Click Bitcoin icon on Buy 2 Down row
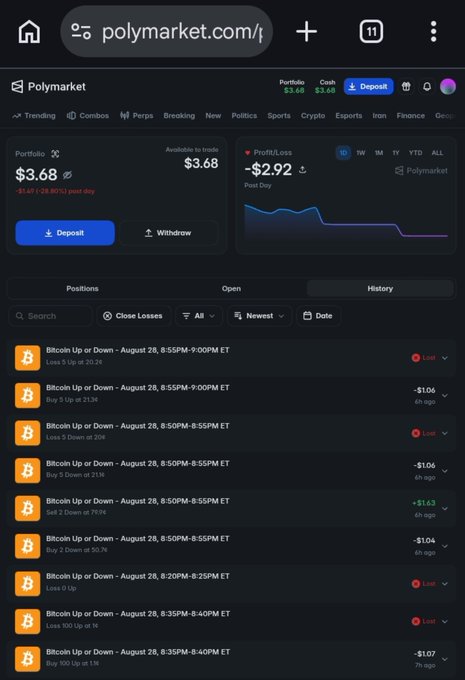This screenshot has width=465, height=680. (27, 546)
